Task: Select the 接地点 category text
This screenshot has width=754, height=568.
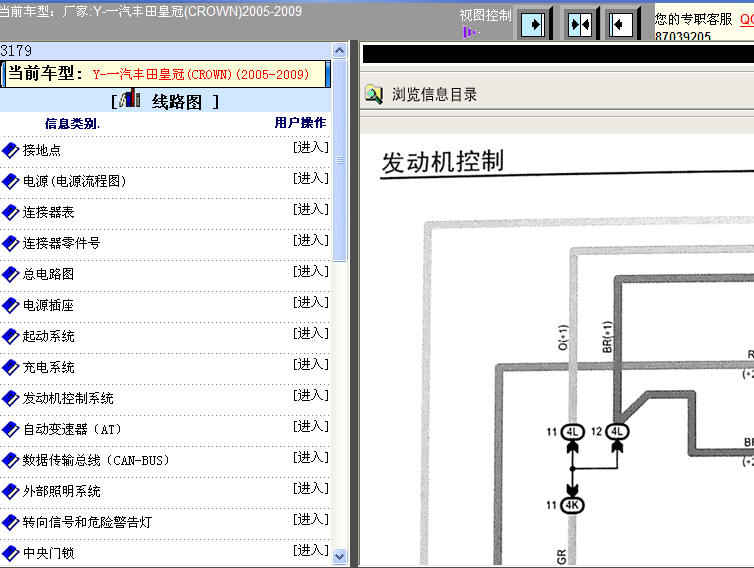Action: click(42, 151)
